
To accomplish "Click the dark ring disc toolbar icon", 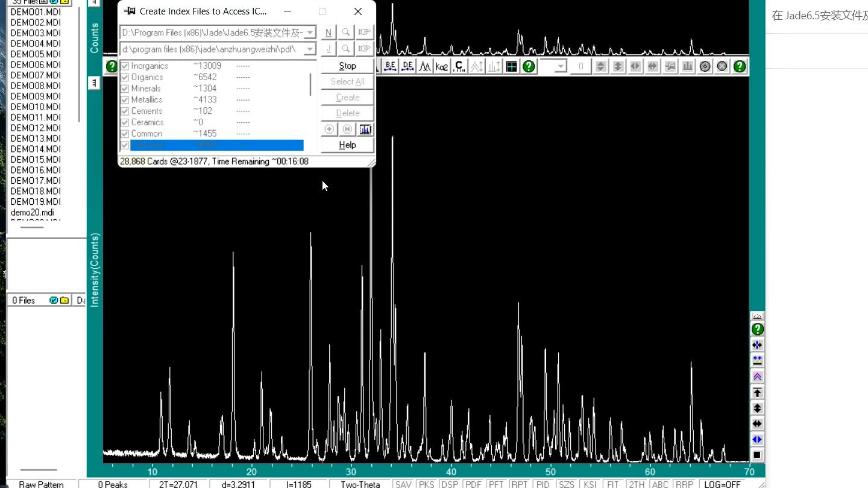I will click(x=705, y=66).
